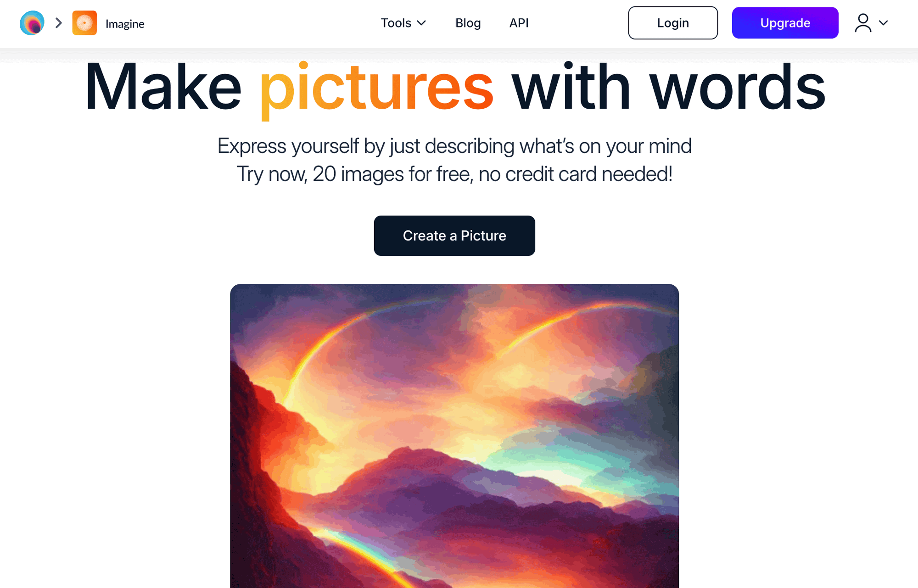Click the circular DeepAI logo

click(32, 23)
